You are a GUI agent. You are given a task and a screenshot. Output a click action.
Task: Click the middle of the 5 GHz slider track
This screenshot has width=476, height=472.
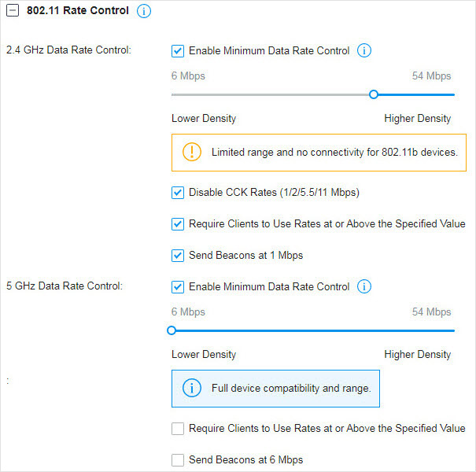pyautogui.click(x=313, y=330)
